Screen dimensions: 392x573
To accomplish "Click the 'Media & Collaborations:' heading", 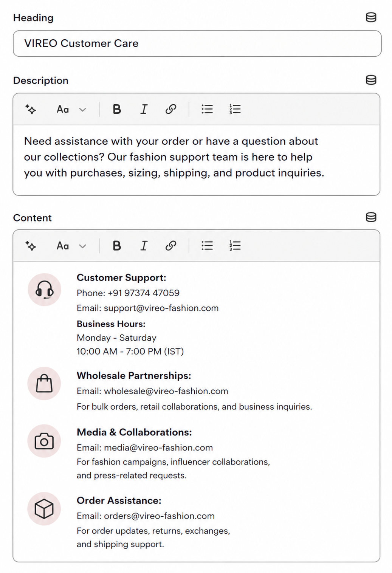I will tap(134, 432).
